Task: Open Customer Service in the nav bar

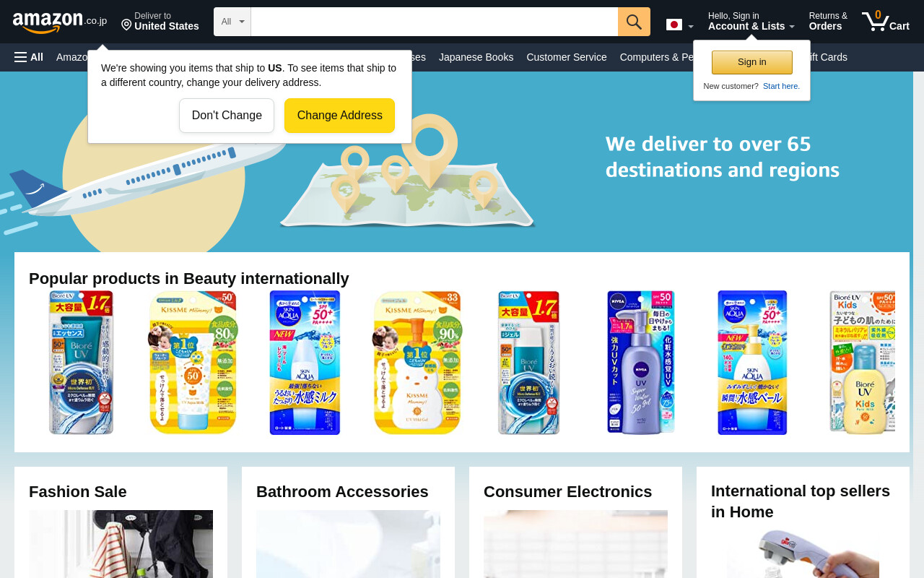Action: (x=567, y=57)
